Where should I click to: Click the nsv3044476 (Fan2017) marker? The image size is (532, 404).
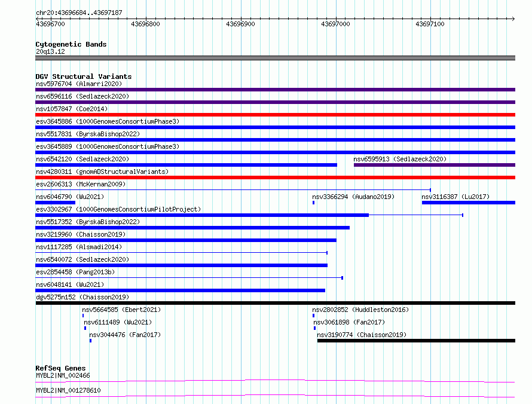[91, 341]
